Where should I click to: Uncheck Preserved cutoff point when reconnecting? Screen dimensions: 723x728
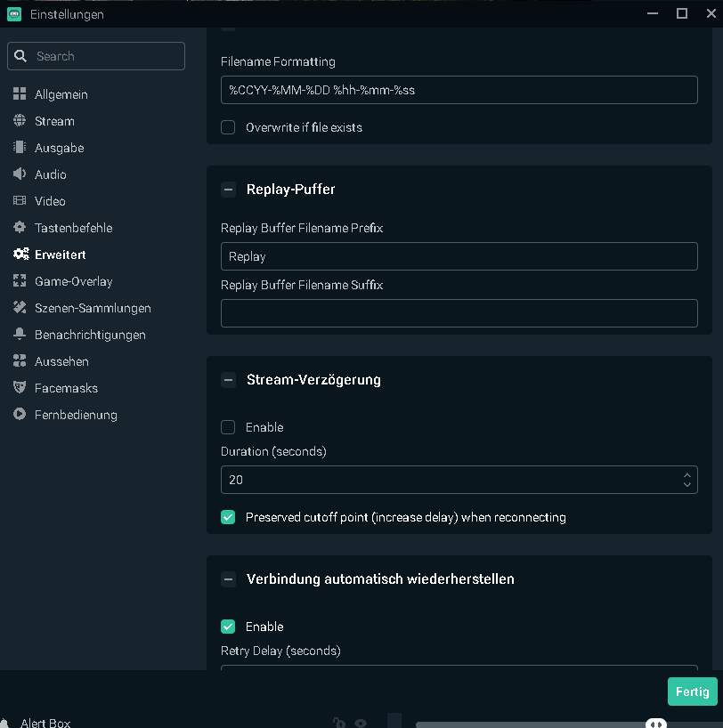[228, 517]
